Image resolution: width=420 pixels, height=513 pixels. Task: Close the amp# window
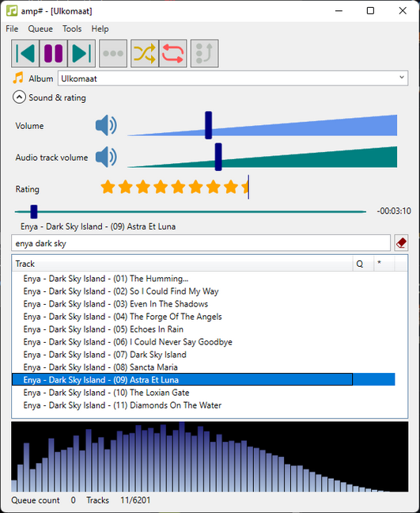coord(403,11)
